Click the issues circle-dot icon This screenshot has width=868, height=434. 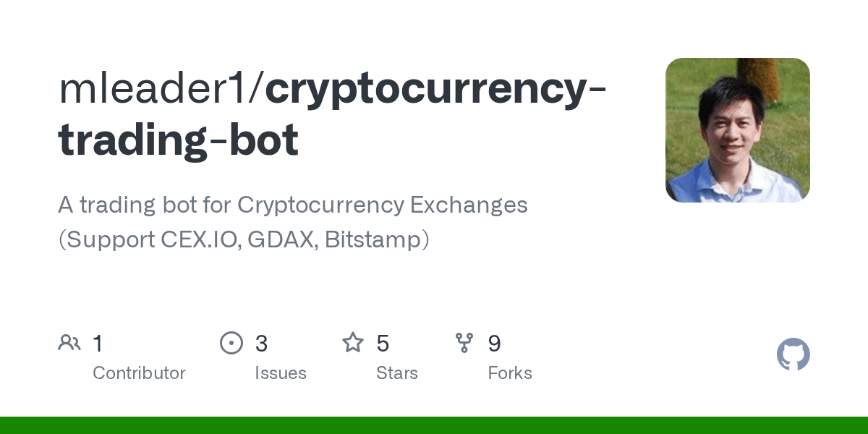click(x=231, y=343)
